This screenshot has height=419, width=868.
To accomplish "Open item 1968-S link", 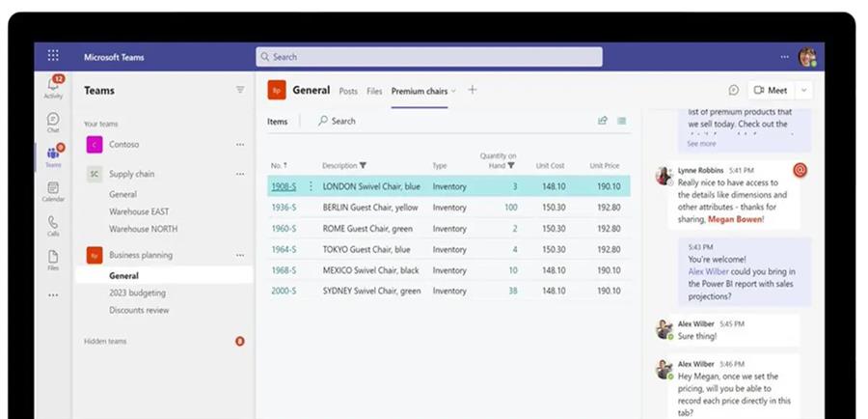I will click(x=284, y=270).
